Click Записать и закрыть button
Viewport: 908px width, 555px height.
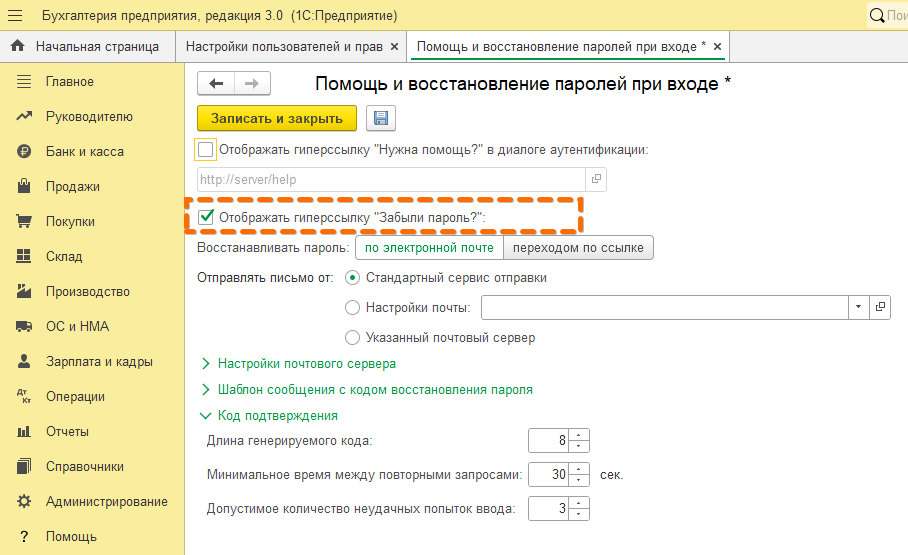click(x=277, y=118)
